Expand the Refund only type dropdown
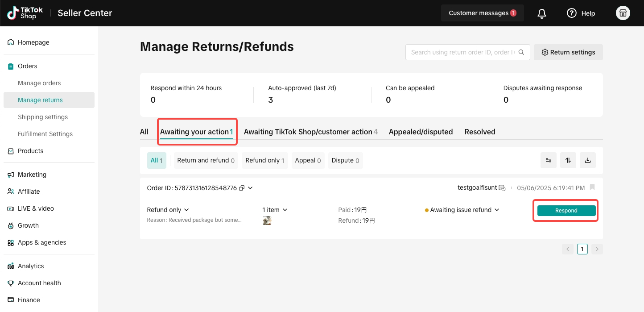 coord(168,210)
